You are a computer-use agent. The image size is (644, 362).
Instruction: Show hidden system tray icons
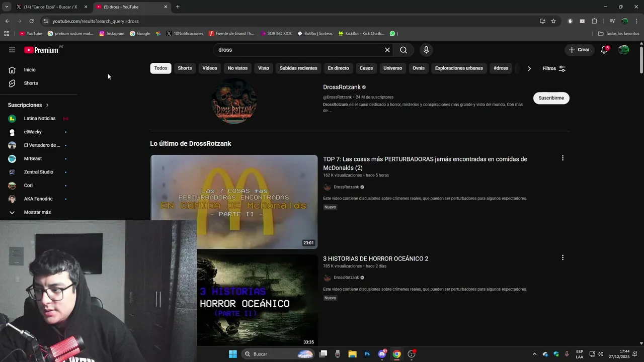pos(534,354)
